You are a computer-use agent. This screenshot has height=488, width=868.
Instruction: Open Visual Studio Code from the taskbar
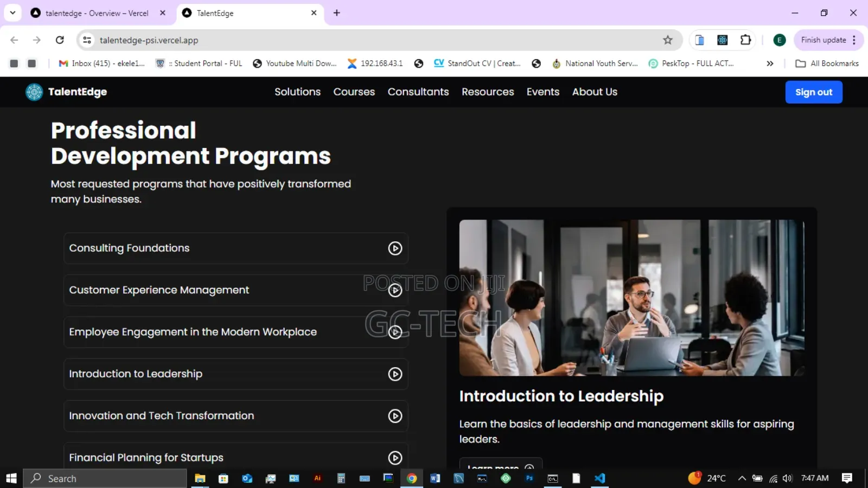click(x=599, y=478)
